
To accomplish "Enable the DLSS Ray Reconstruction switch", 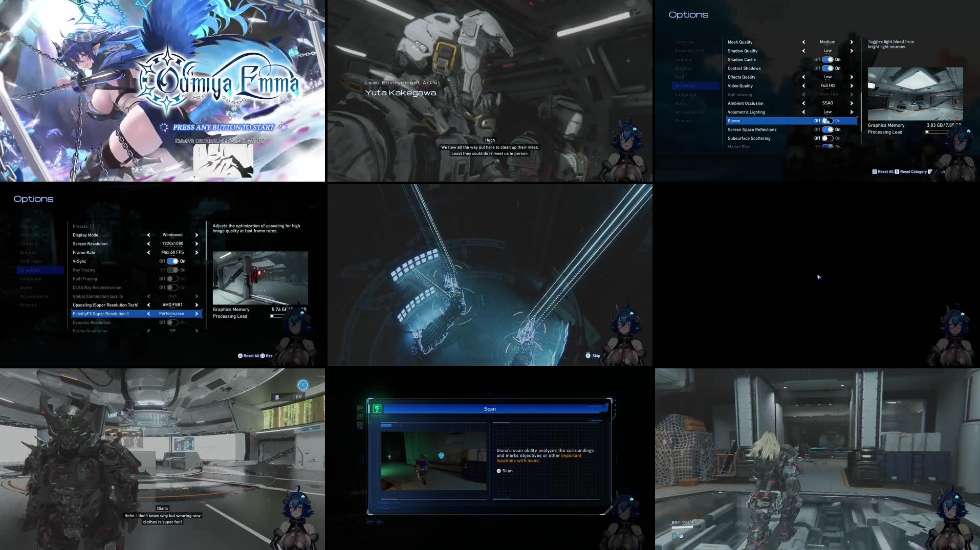I will pyautogui.click(x=172, y=288).
